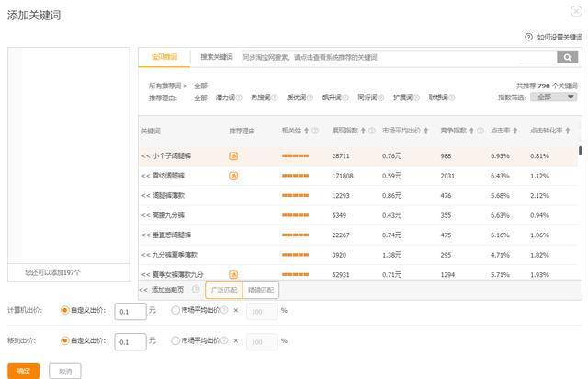The image size is (588, 379).
Task: Click 移动出价 custom bid input 0.1
Action: [x=130, y=342]
